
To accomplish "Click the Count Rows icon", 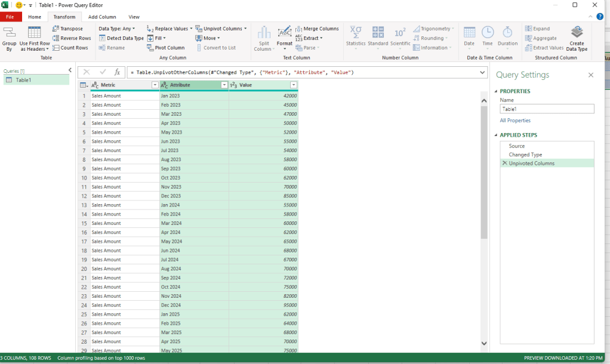I will (x=56, y=48).
